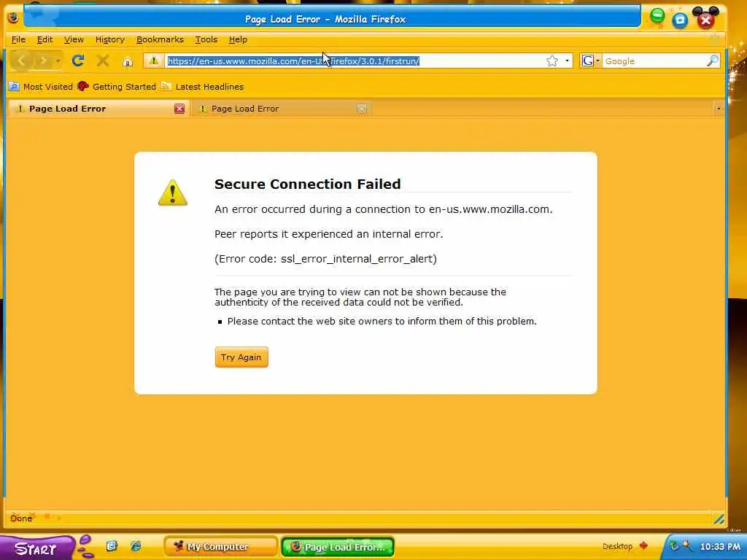This screenshot has width=747, height=560.
Task: Open the Bookmarks menu
Action: [160, 39]
